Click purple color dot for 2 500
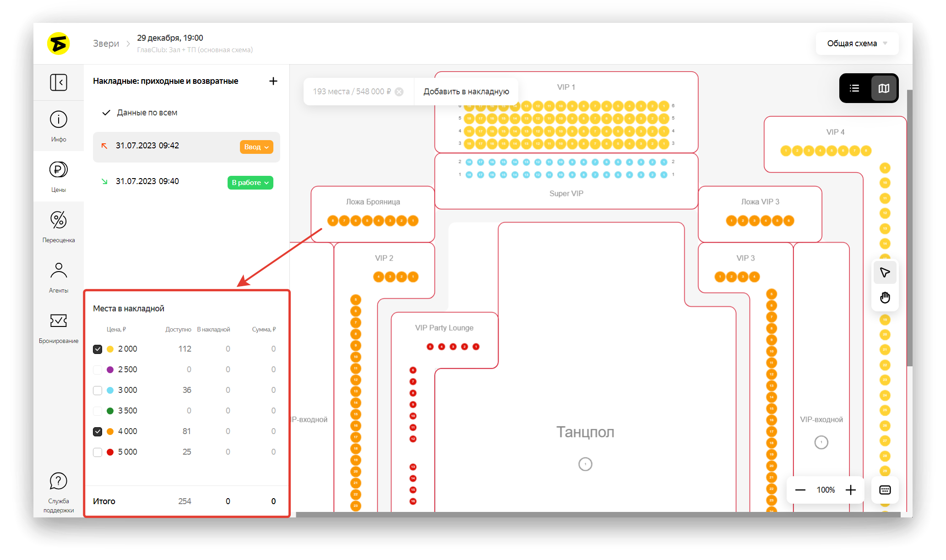This screenshot has width=946, height=560. click(110, 370)
